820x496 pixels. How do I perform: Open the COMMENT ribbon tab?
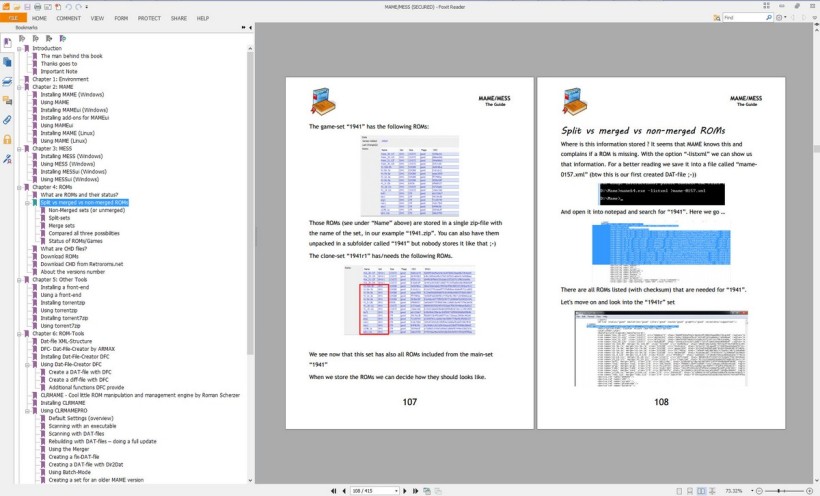click(x=68, y=18)
